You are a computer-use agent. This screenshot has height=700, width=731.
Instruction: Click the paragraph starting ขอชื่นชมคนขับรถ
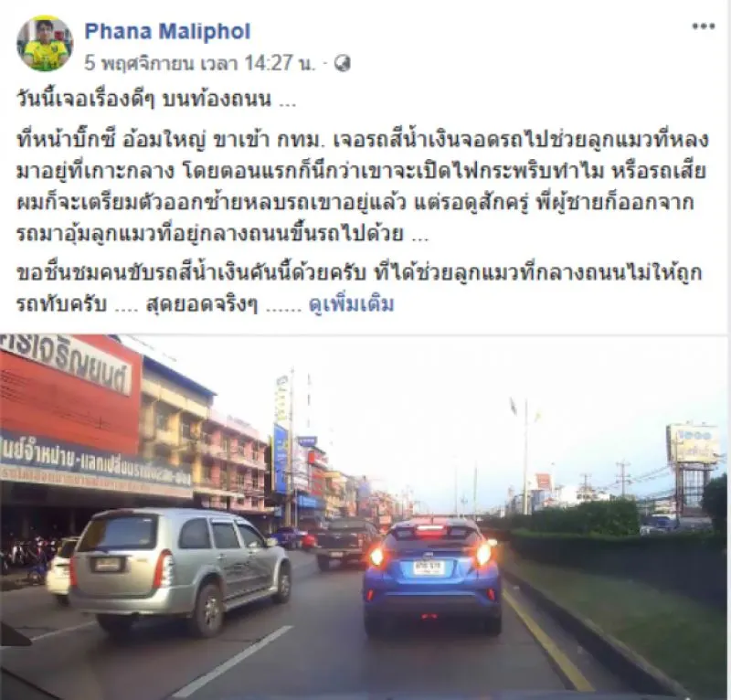point(359,288)
